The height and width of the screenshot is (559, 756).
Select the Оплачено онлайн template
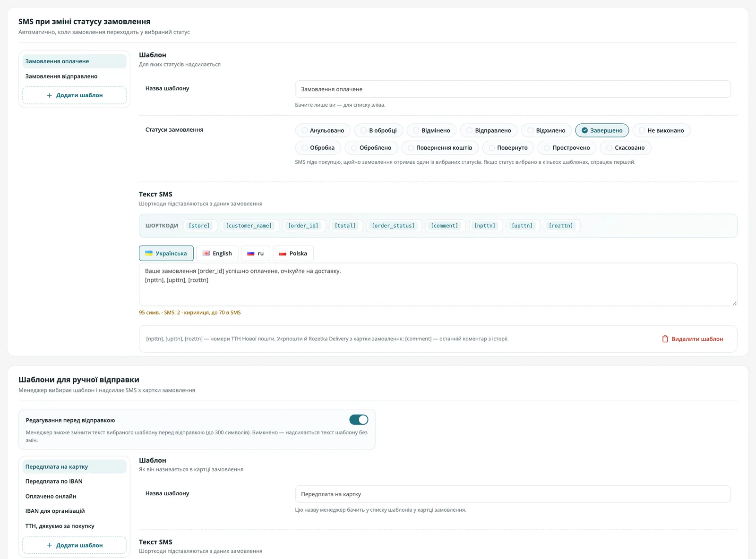[x=74, y=496]
